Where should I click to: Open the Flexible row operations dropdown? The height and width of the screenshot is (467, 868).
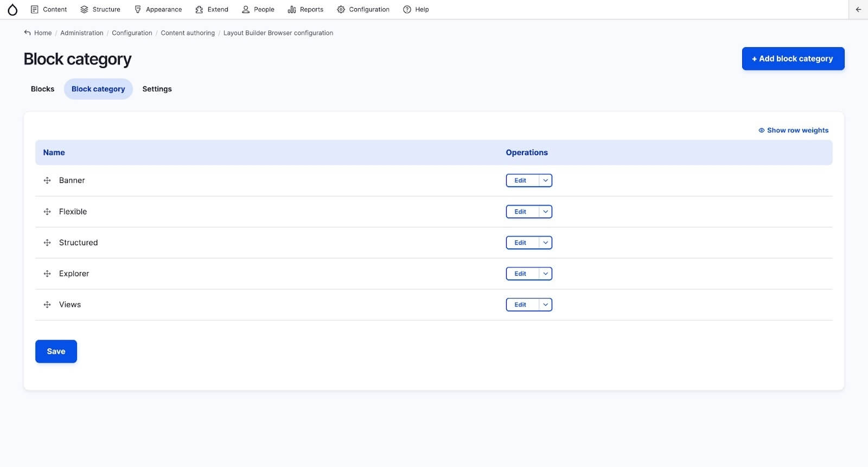pyautogui.click(x=545, y=212)
